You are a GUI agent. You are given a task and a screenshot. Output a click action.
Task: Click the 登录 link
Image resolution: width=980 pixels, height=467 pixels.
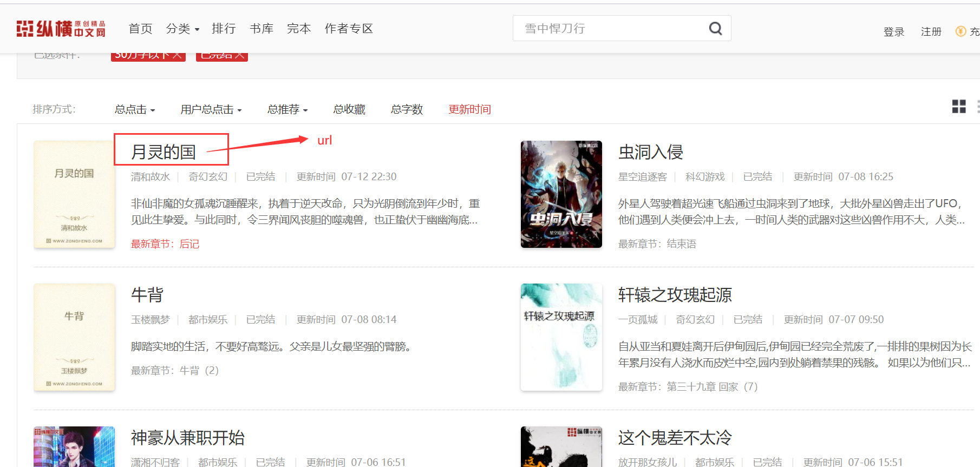coord(894,32)
